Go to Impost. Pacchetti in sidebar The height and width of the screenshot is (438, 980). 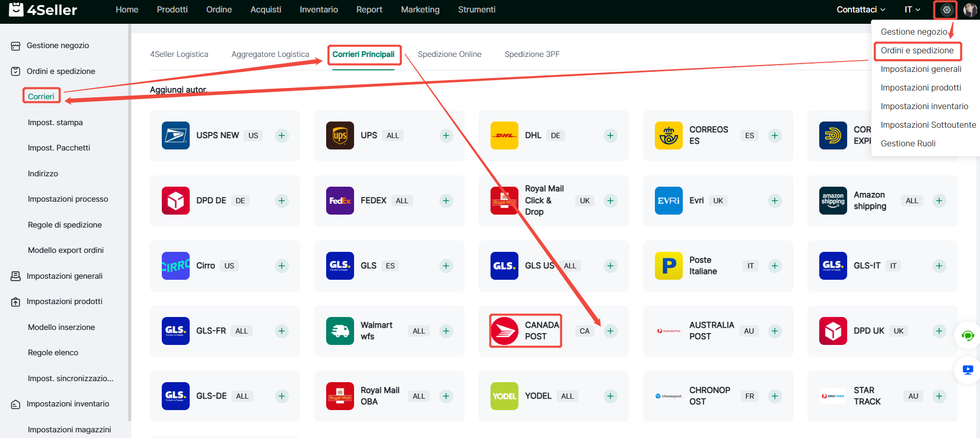click(59, 148)
